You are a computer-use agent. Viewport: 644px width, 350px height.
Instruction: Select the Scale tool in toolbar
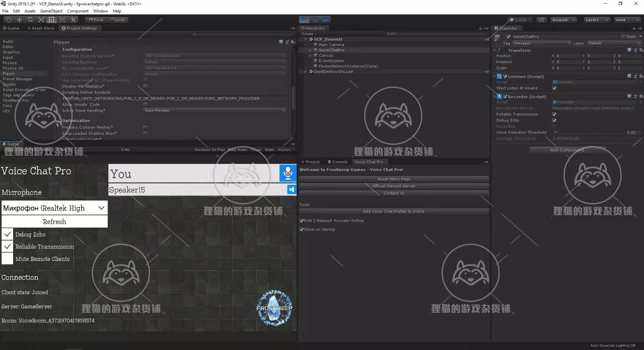[41, 20]
